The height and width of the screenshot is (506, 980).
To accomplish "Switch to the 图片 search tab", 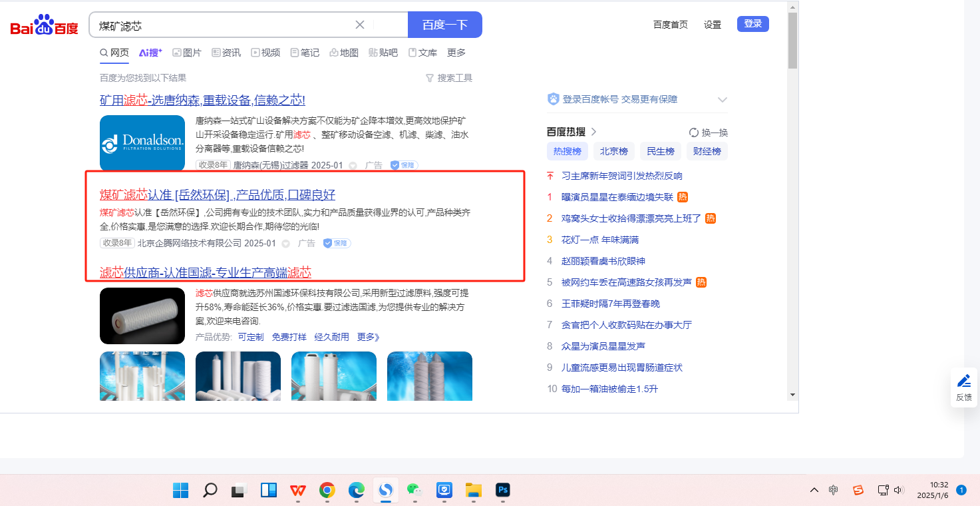I will [x=186, y=53].
